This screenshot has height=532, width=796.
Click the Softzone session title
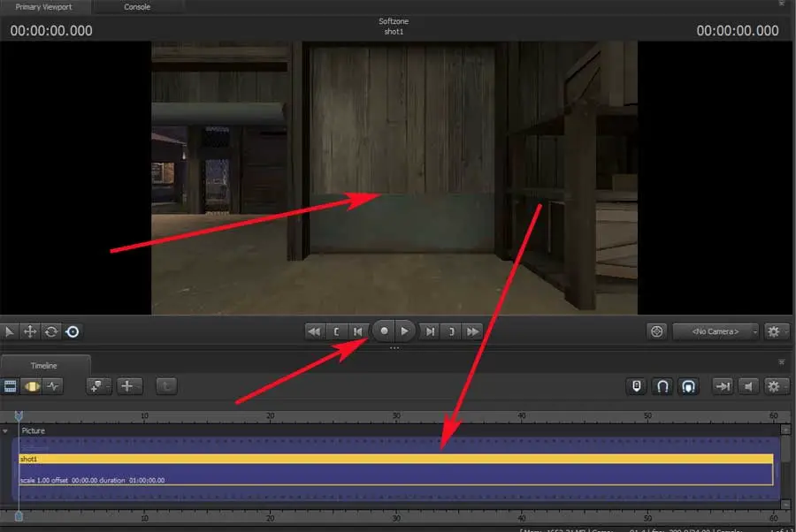point(394,21)
